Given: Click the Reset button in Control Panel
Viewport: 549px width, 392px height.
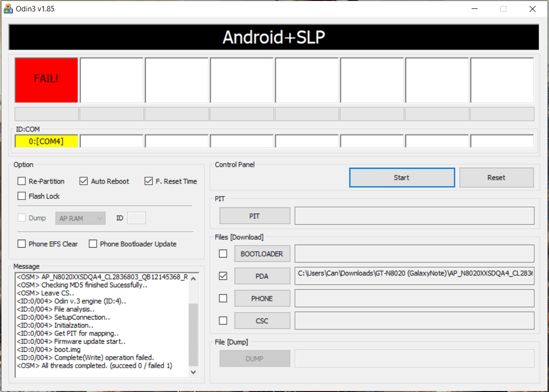Looking at the screenshot, I should (x=496, y=178).
